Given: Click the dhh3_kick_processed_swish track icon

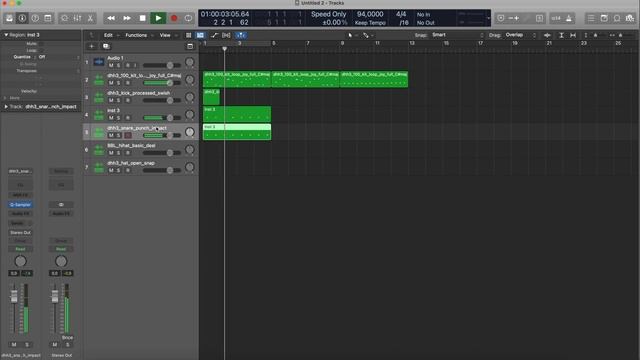Looking at the screenshot, I should click(x=99, y=97).
